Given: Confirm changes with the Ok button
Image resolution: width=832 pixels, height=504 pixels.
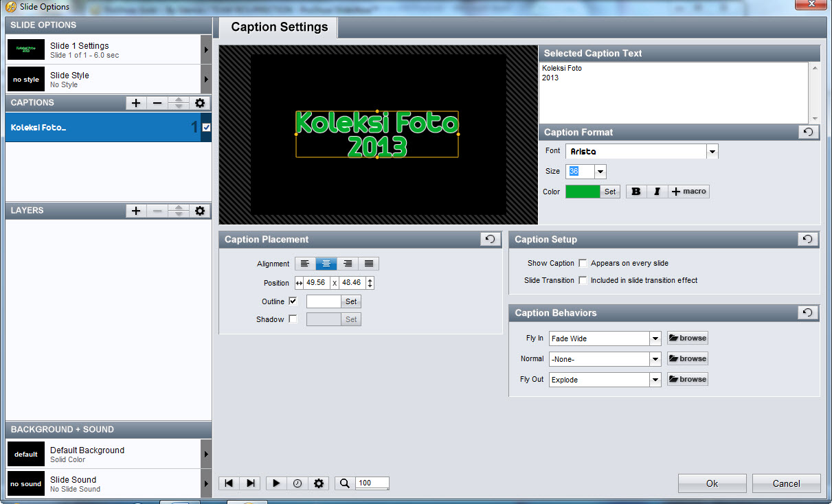Looking at the screenshot, I should click(x=712, y=483).
